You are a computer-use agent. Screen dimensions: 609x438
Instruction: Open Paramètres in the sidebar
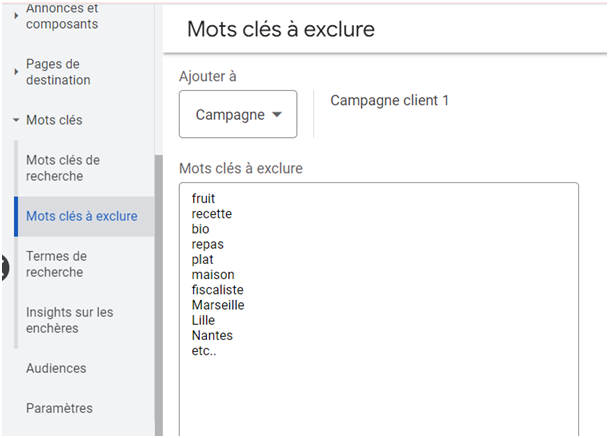(x=59, y=408)
